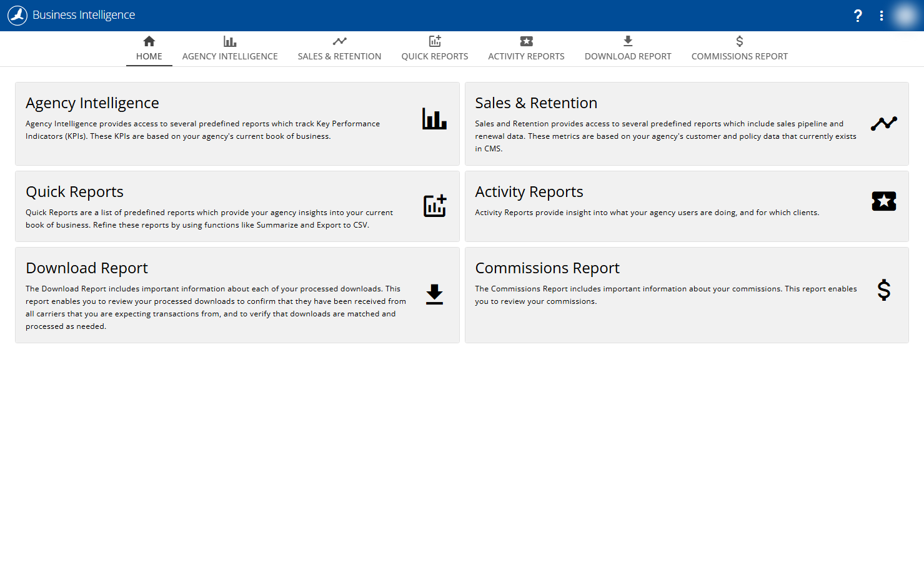Click text starting 'Agency Intelligence provides access'
Screen dimensions: 924x579
(x=203, y=130)
